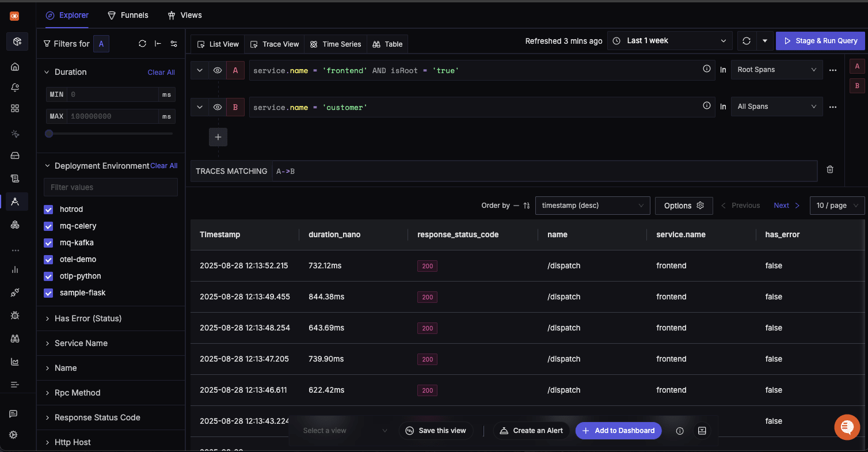This screenshot has width=868, height=452.
Task: Click Add to Dashboard button
Action: [619, 431]
